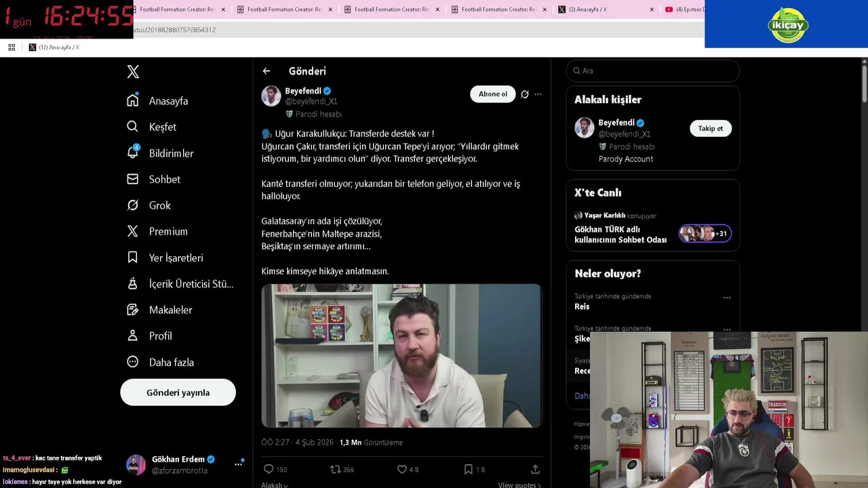Click 1,3 Mn Görüntüleme view count
Screen dimensions: 868x488
click(x=371, y=443)
